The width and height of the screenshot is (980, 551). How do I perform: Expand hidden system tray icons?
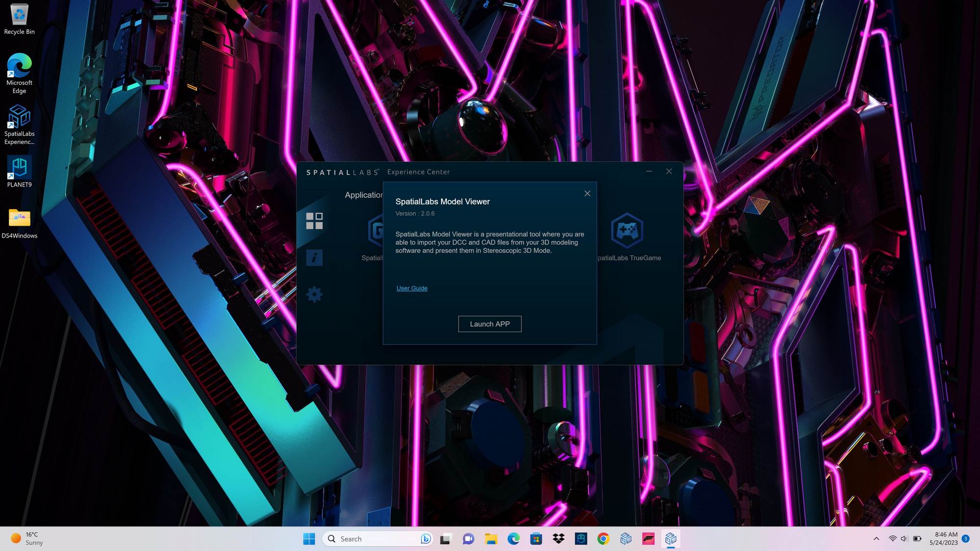(x=876, y=539)
